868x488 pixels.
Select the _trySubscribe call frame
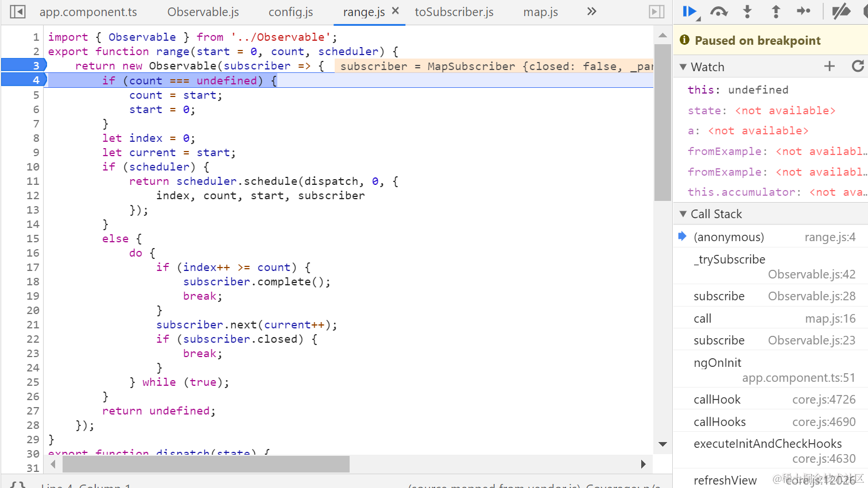[x=770, y=266]
